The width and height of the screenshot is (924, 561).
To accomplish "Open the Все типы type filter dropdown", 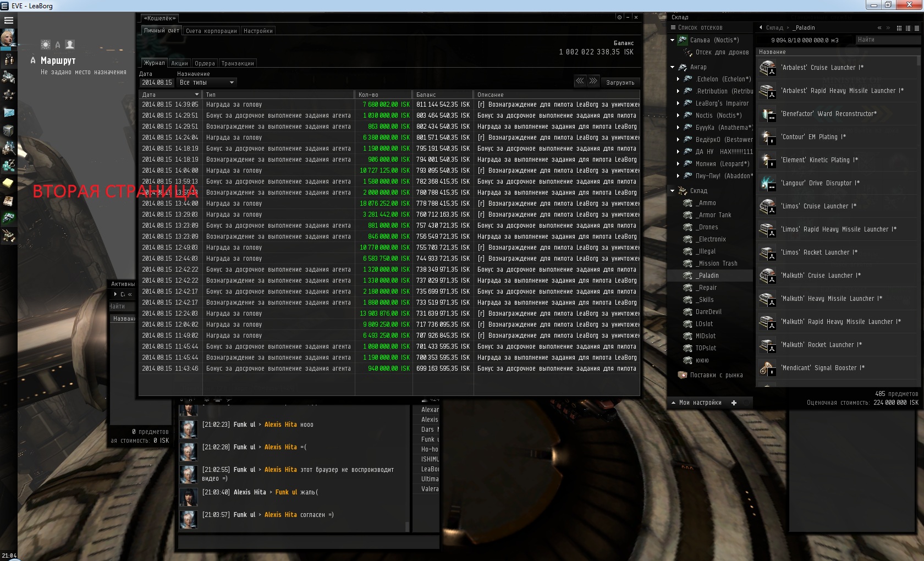I will pyautogui.click(x=207, y=82).
